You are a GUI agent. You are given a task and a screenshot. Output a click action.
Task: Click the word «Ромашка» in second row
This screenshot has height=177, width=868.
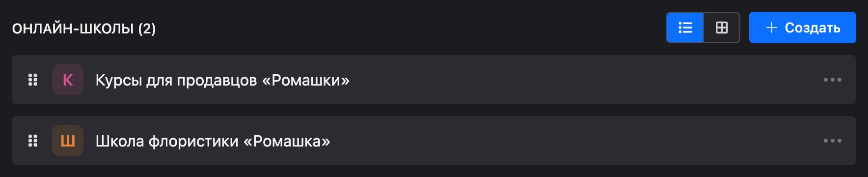[287, 141]
